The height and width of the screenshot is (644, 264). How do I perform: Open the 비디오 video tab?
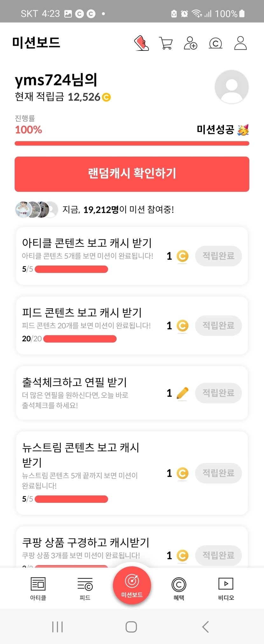[226, 588]
